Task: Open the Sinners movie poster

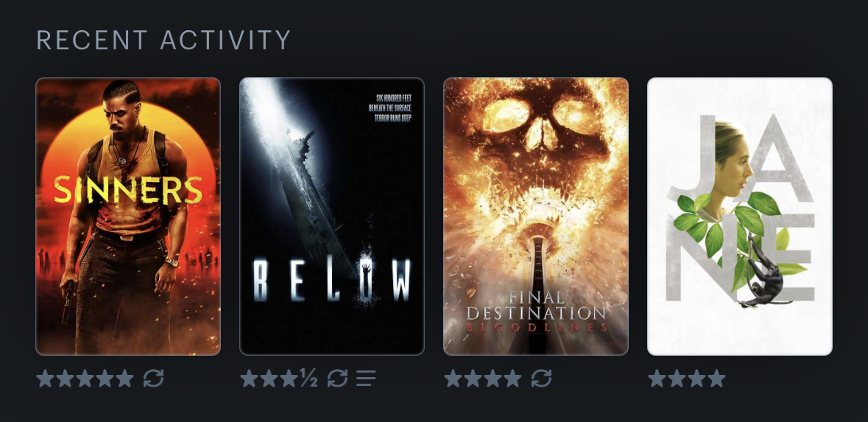Action: click(x=128, y=217)
